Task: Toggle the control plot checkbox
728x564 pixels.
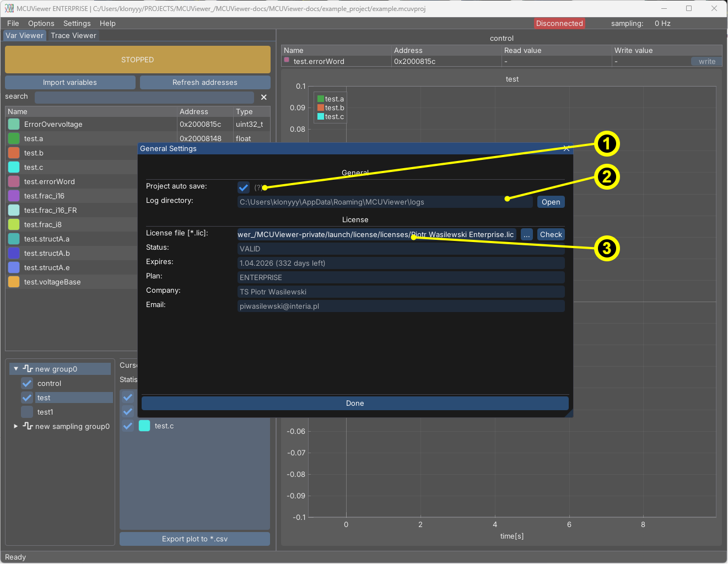Action: tap(27, 383)
